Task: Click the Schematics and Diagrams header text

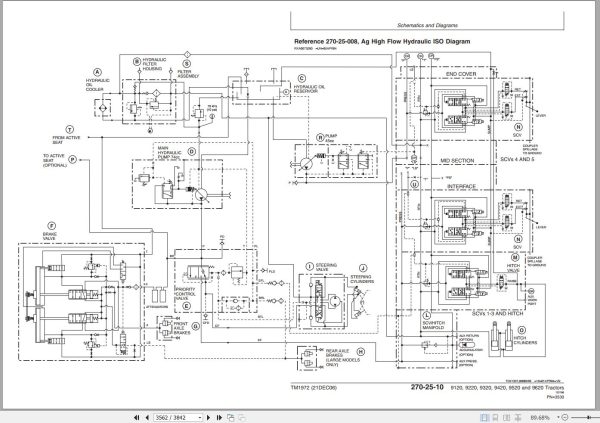Action: tap(427, 25)
